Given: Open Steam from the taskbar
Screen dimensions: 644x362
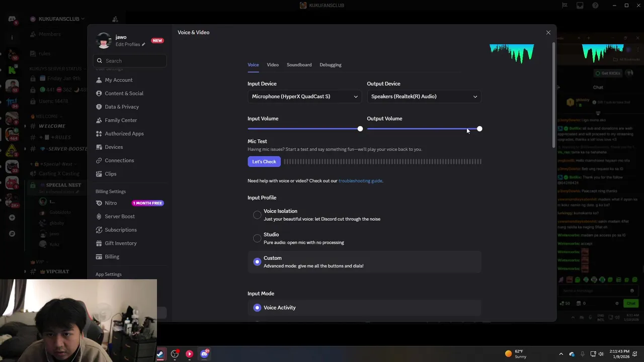Looking at the screenshot, I should pos(160,354).
